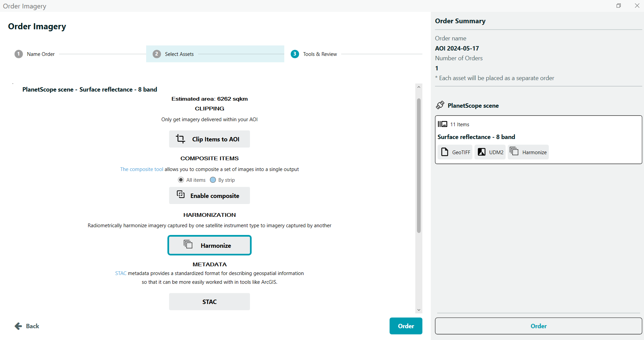Click the Harmonize chip label in the Order Summary
644x340 pixels.
(x=535, y=152)
